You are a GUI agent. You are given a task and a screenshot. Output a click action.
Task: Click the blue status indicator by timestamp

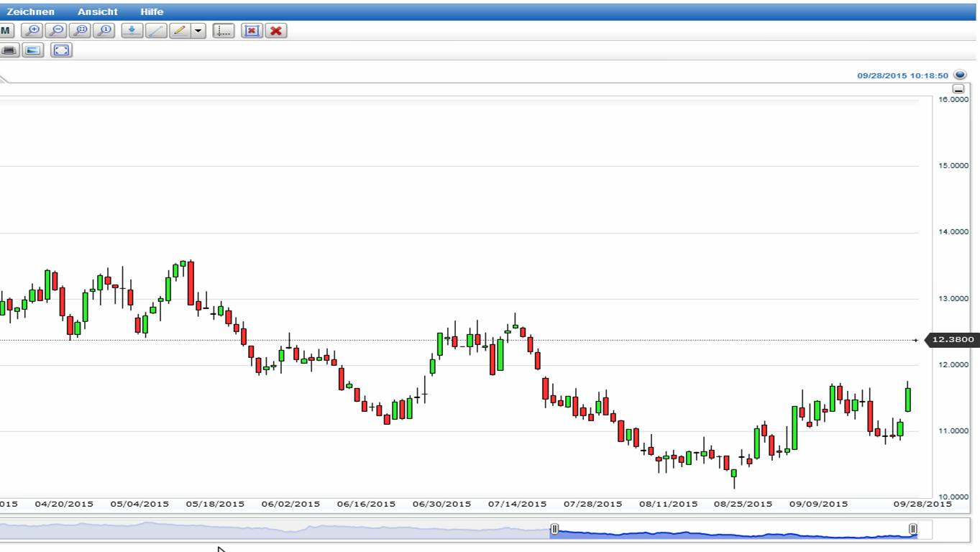click(x=959, y=75)
